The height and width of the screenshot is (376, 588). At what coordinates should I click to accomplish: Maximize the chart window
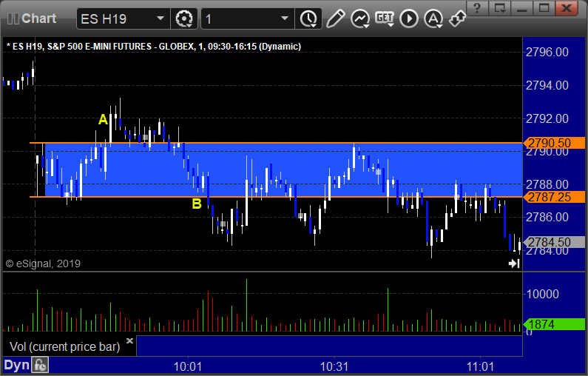click(x=544, y=8)
